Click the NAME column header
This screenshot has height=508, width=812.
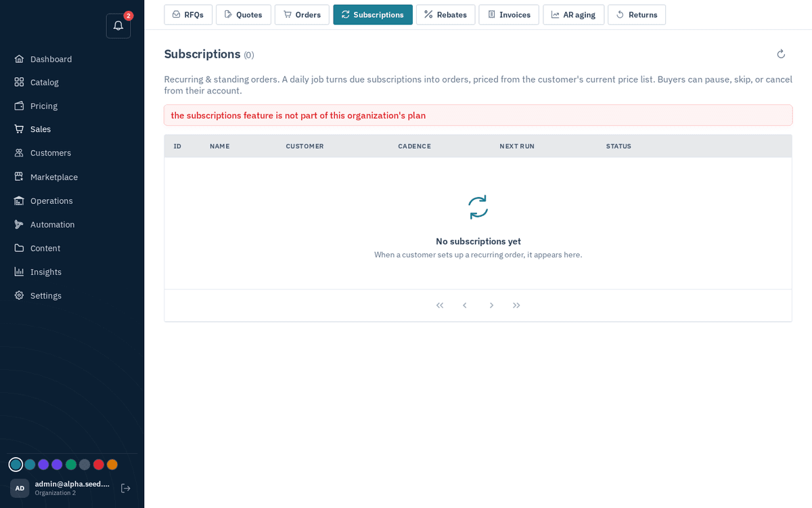tap(219, 146)
